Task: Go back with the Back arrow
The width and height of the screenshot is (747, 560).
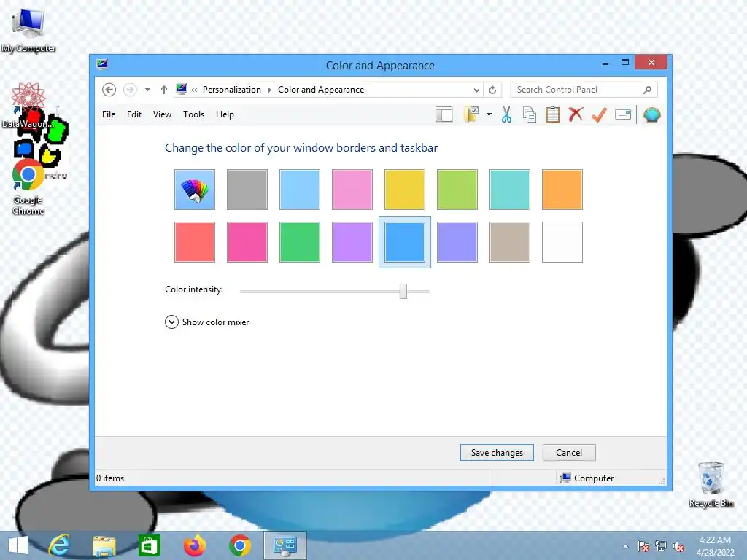Action: click(x=109, y=90)
